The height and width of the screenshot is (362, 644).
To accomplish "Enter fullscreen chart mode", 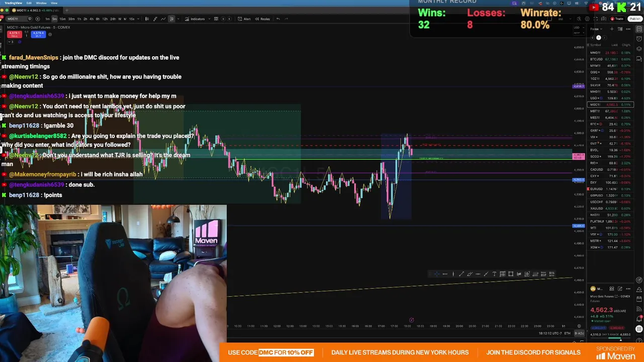I will [x=596, y=19].
